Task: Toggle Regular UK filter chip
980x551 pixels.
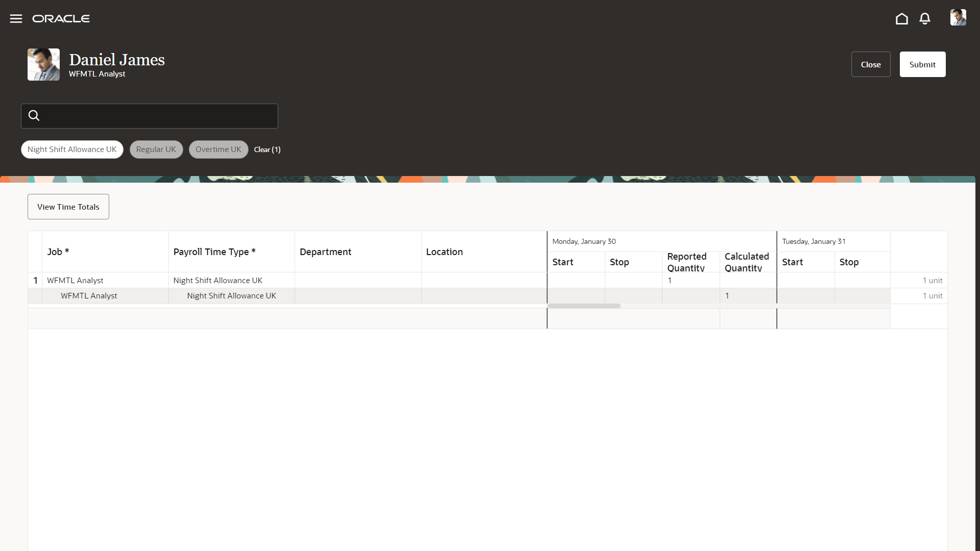Action: click(156, 149)
